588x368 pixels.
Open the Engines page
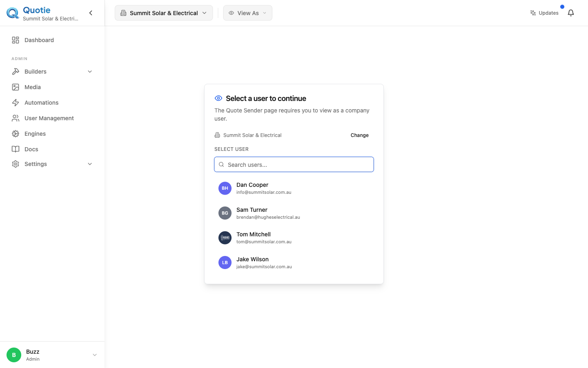pos(52,134)
